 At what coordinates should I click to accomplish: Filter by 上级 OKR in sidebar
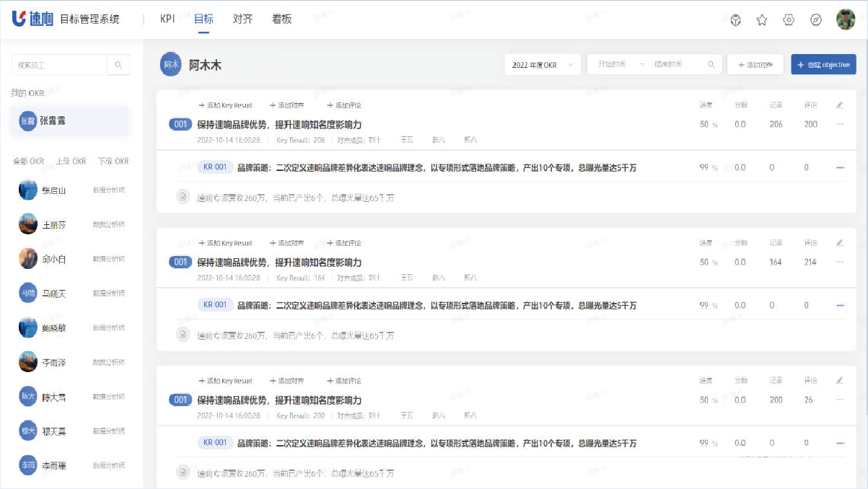(x=71, y=161)
